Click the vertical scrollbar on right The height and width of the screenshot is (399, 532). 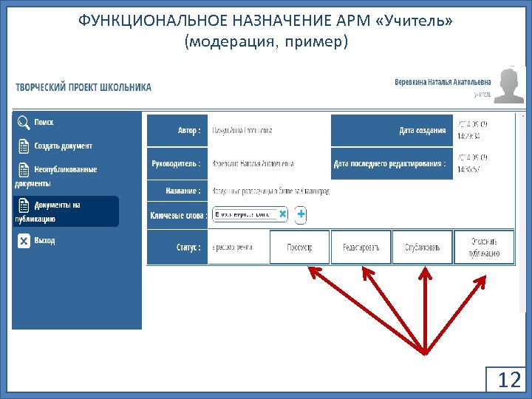[x=522, y=213]
